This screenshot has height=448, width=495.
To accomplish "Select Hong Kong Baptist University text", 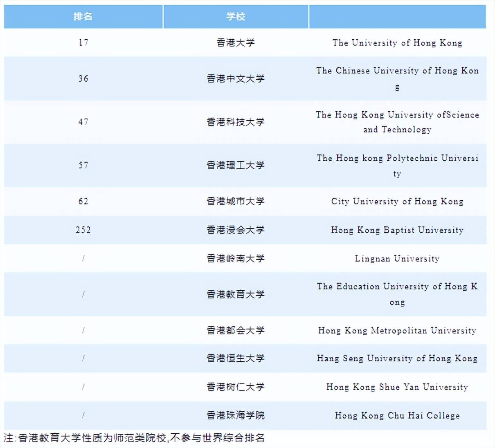I will click(397, 230).
